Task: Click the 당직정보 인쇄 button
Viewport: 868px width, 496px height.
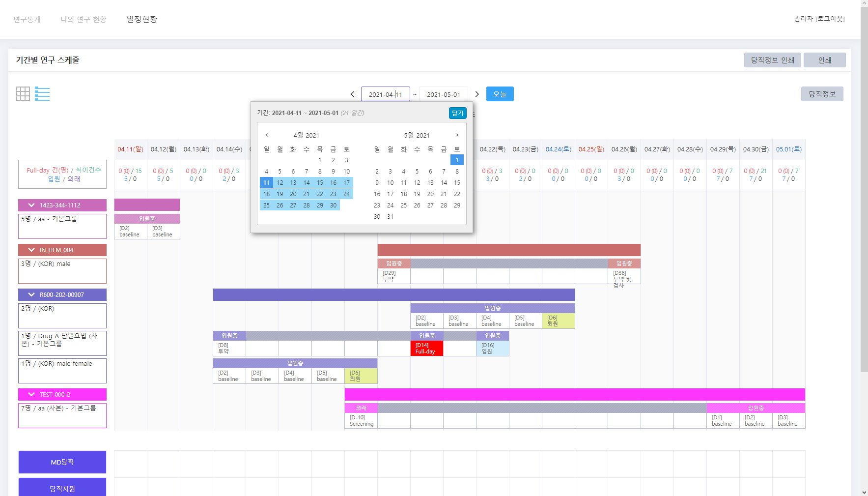Action: 772,60
